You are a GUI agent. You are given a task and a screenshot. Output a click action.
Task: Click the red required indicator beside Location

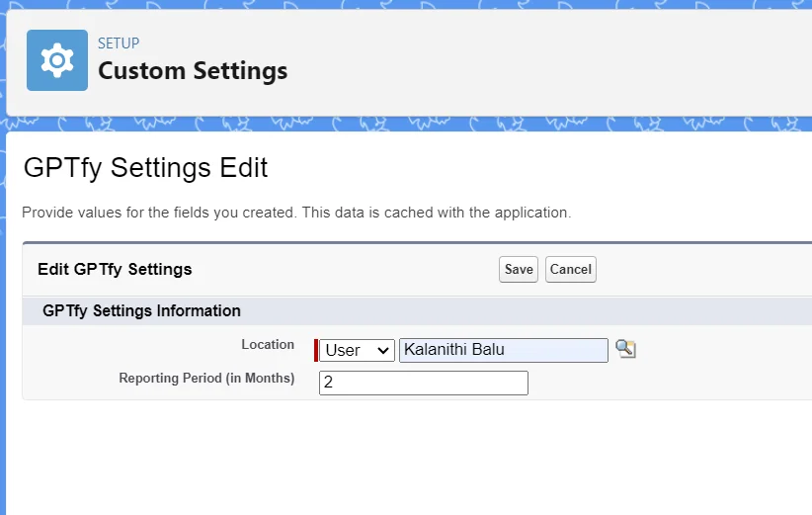coord(316,350)
